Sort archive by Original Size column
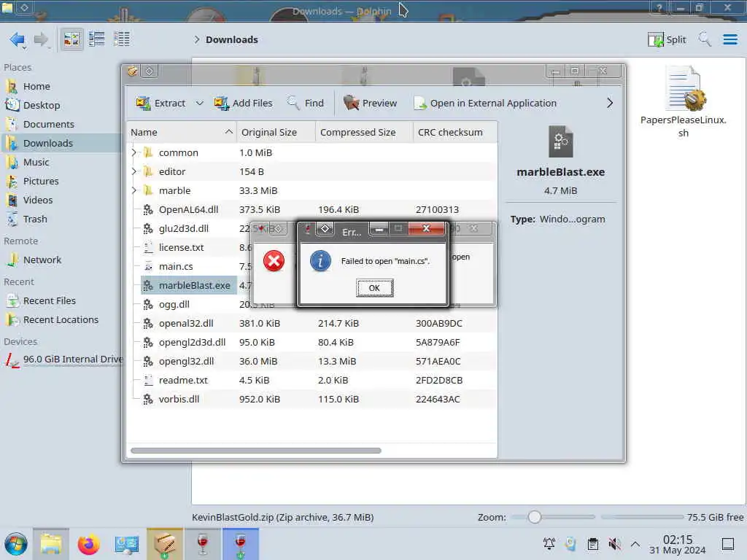The height and width of the screenshot is (560, 747). tap(276, 133)
